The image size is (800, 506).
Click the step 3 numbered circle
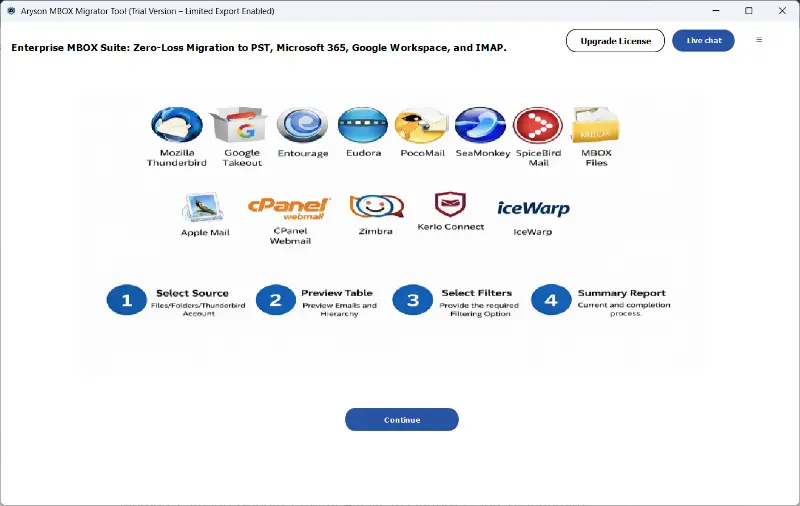pos(413,300)
